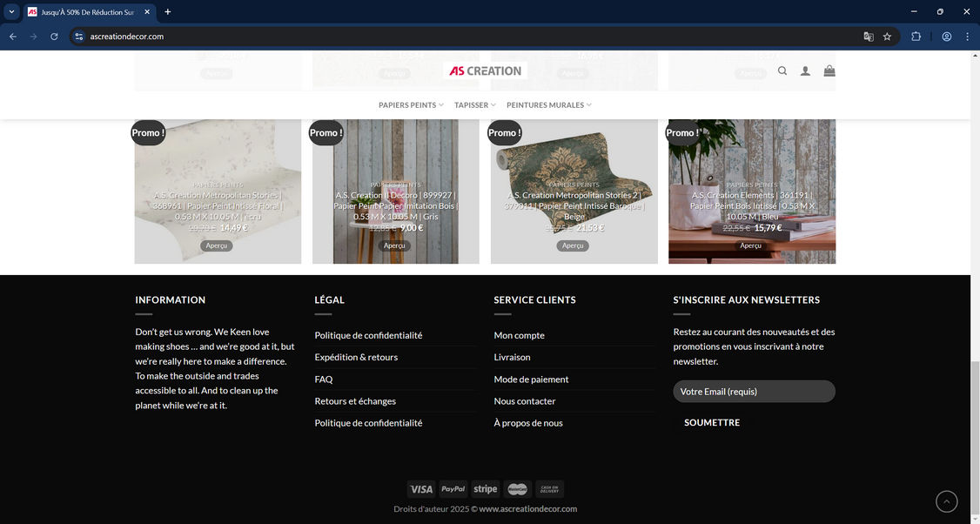The image size is (980, 524).
Task: Open the account user icon
Action: click(805, 71)
